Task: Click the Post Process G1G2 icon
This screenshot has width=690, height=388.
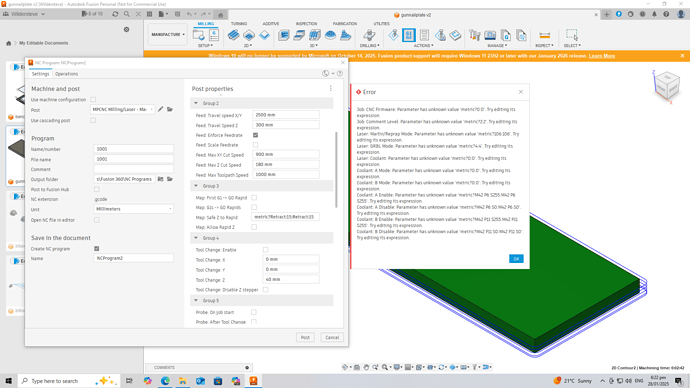Action: coord(409,35)
